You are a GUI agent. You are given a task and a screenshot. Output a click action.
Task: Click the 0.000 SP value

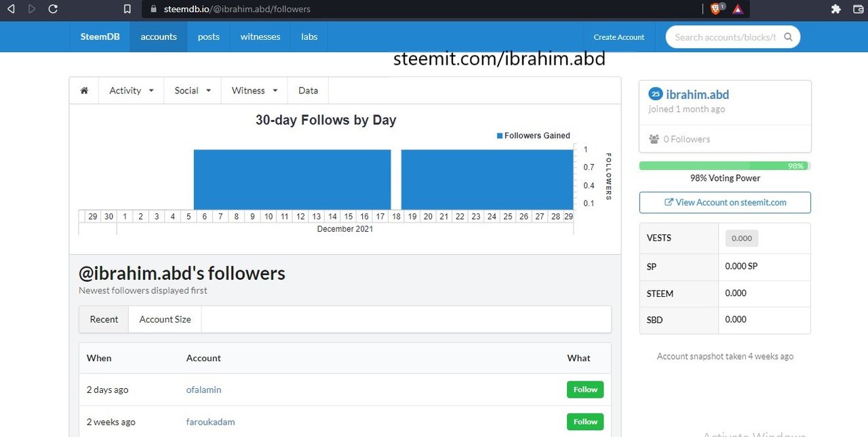coord(741,266)
